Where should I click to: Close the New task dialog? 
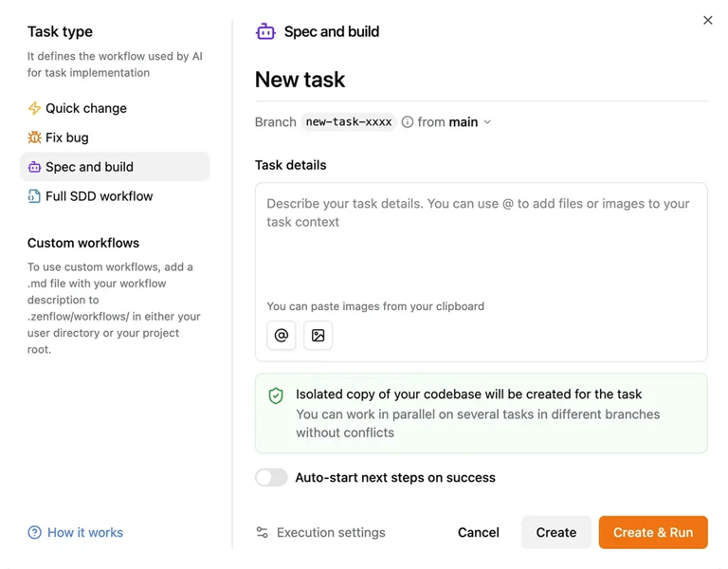[x=707, y=20]
